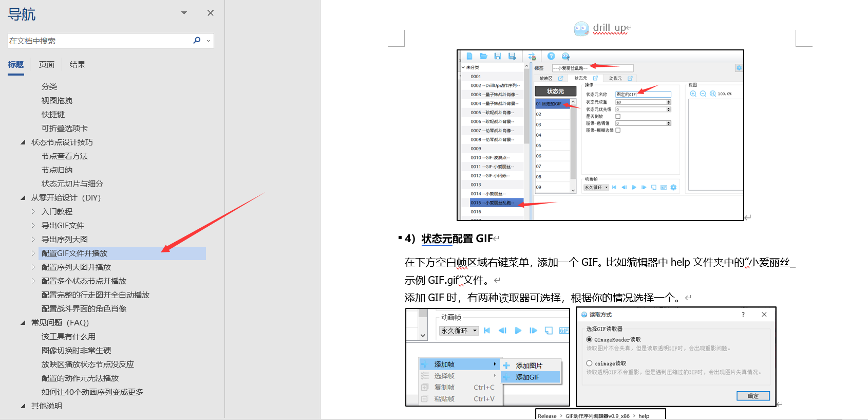
Task: Open the 图像切换时非常生硬 entry
Action: (x=76, y=351)
